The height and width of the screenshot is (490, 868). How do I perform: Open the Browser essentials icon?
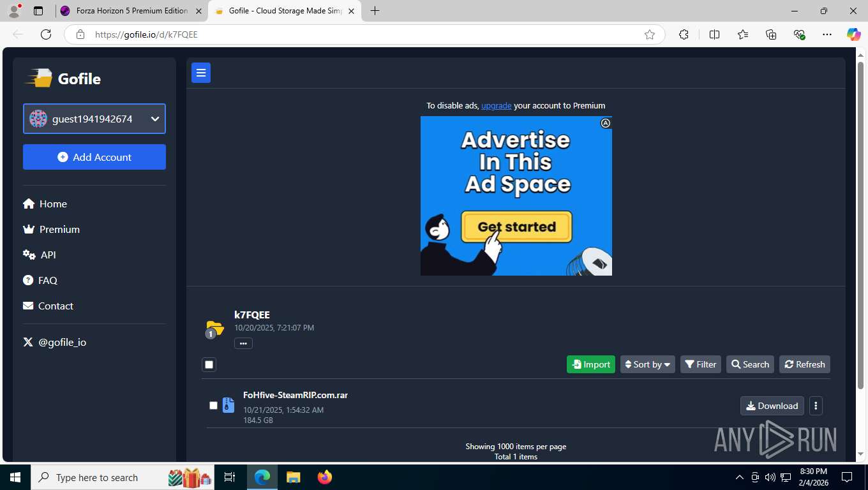799,34
